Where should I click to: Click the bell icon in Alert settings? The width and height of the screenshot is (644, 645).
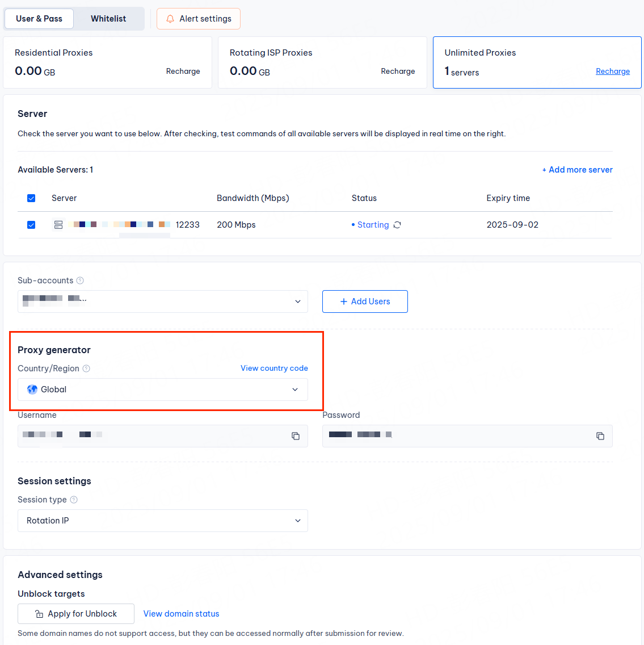(170, 19)
